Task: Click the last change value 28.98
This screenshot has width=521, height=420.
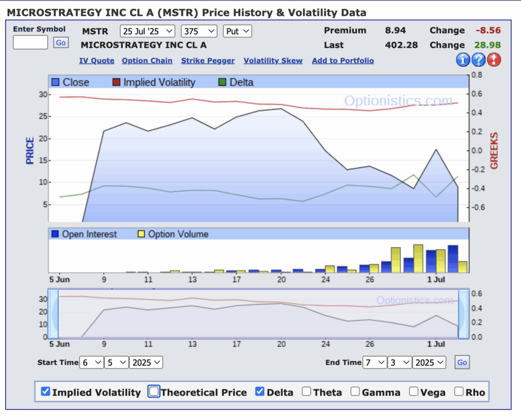Action: point(487,45)
